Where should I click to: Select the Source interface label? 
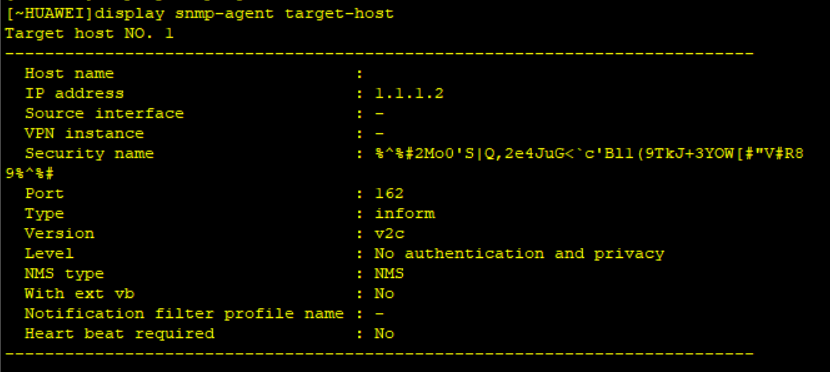pos(104,114)
